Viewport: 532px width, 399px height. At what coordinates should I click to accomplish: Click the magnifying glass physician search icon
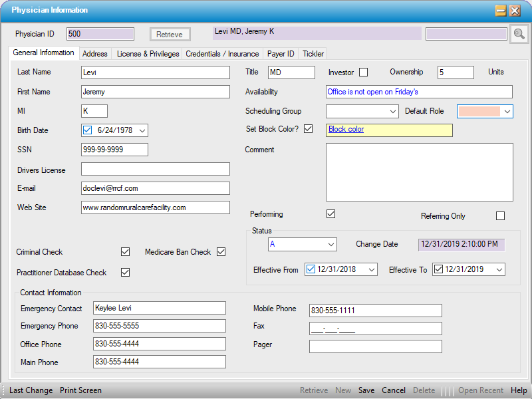519,34
